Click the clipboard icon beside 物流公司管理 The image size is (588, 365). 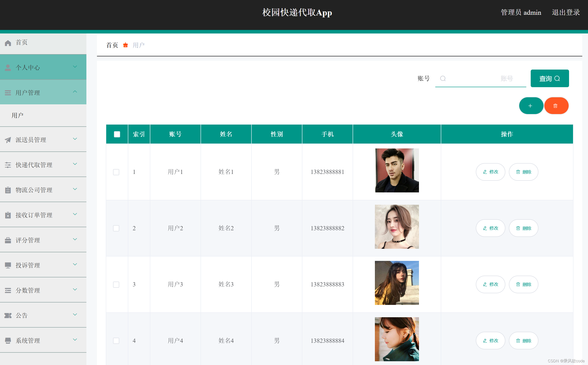[x=8, y=190]
